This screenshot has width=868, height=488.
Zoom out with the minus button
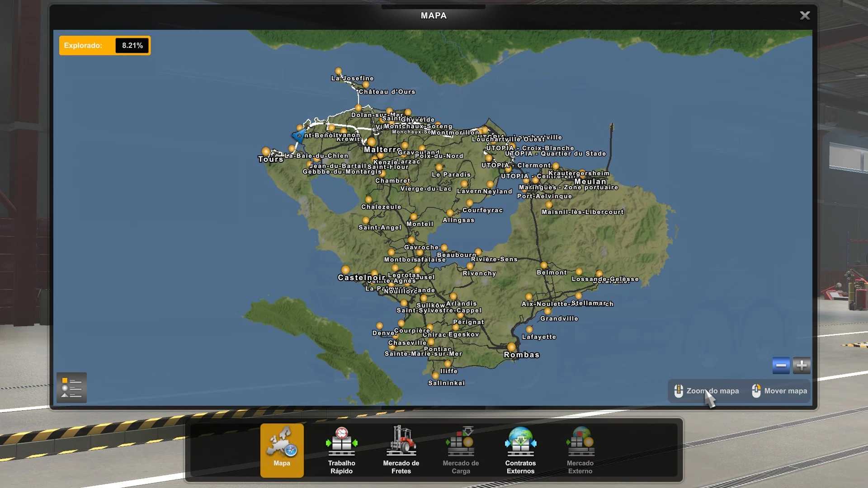(781, 366)
